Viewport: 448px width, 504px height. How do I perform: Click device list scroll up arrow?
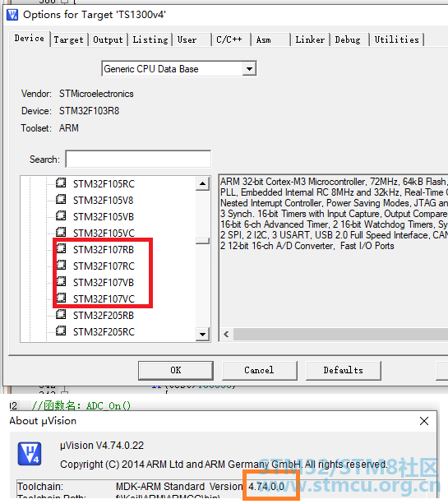coord(202,184)
